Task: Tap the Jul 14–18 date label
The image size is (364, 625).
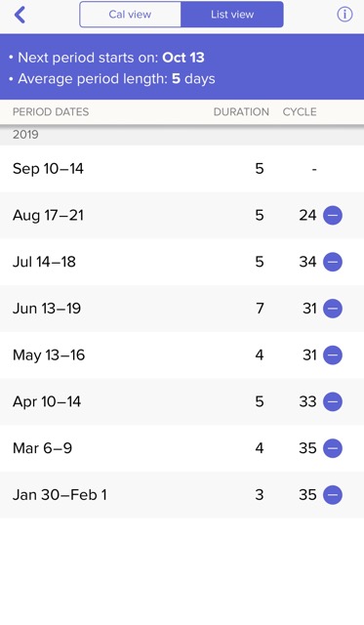Action: click(44, 262)
